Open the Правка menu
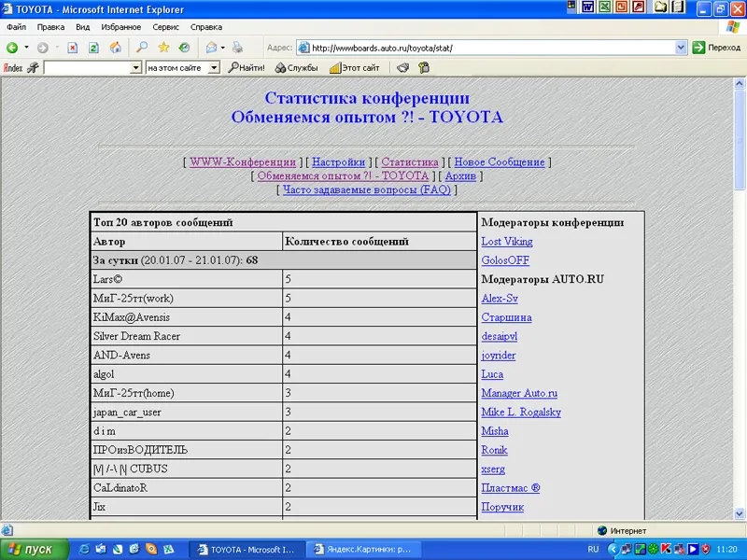Image resolution: width=747 pixels, height=560 pixels. coord(50,27)
